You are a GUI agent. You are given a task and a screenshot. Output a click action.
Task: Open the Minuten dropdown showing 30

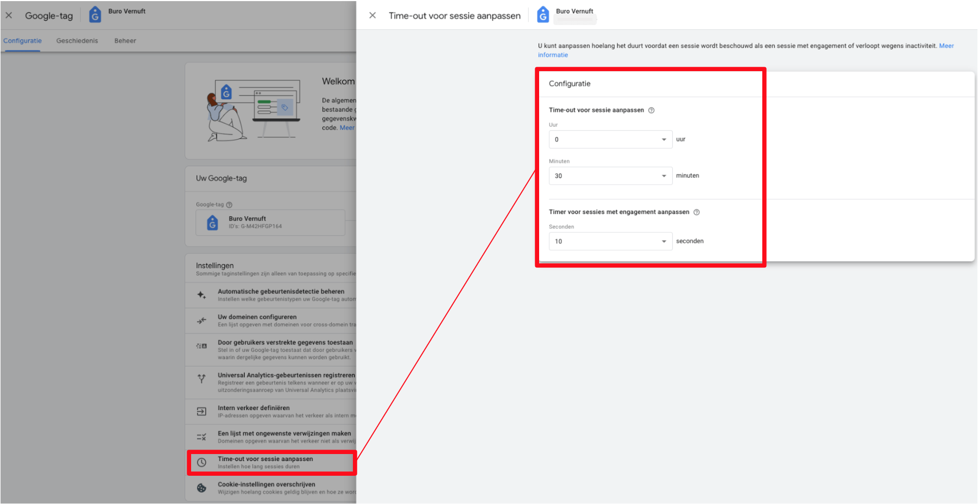point(610,176)
